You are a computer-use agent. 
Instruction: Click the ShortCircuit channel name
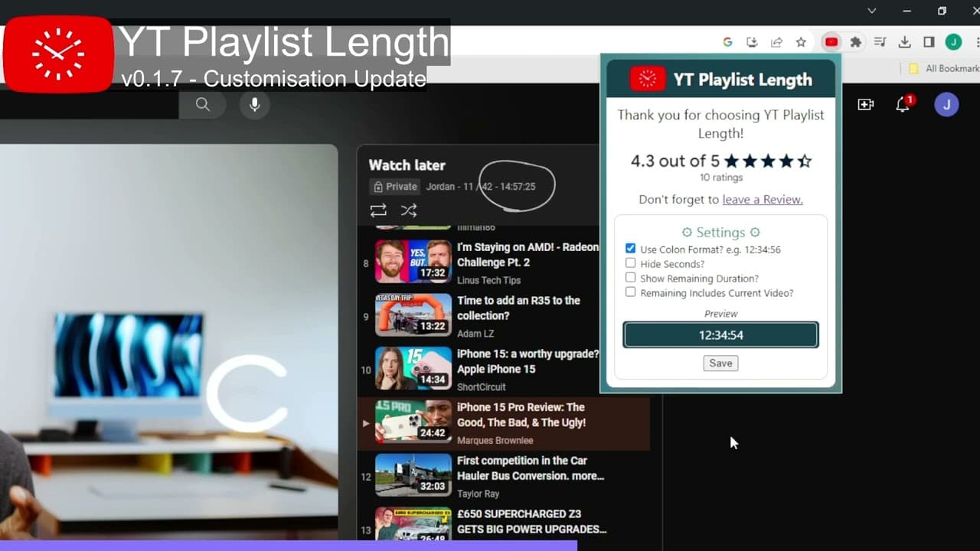[x=482, y=387]
